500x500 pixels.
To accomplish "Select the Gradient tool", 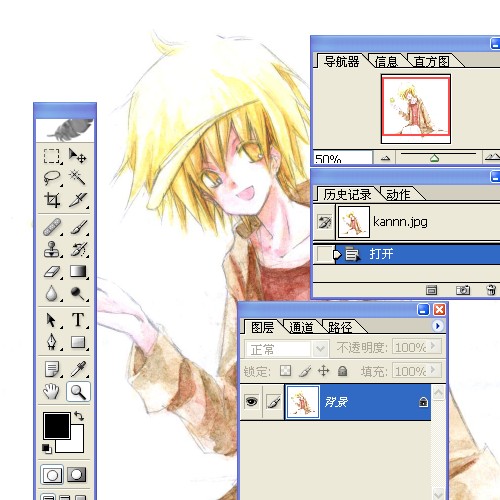I will pos(78,271).
